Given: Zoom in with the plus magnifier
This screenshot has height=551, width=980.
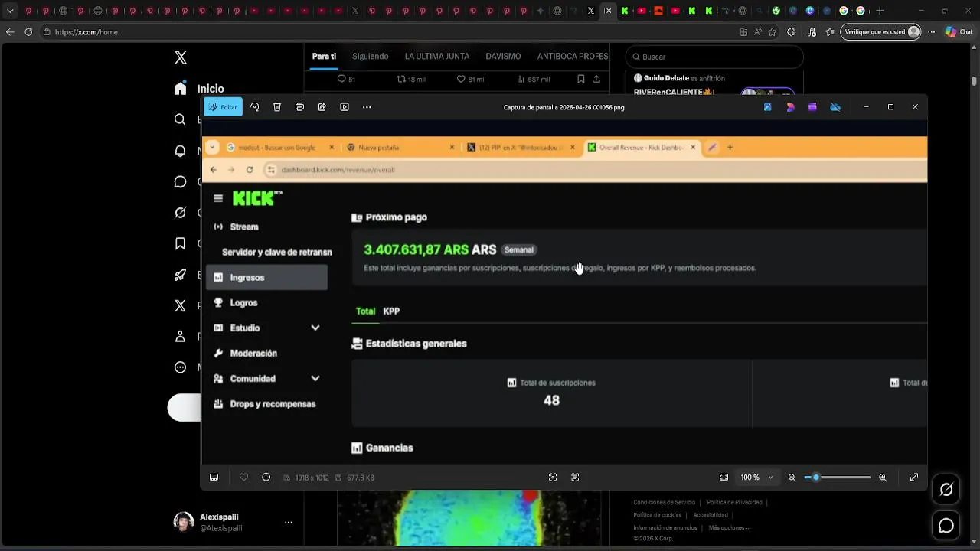Looking at the screenshot, I should 883,478.
